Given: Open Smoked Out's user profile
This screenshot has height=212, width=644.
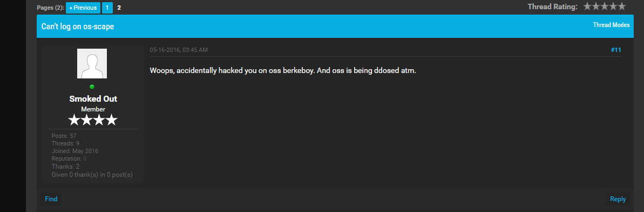Looking at the screenshot, I should click(x=93, y=99).
